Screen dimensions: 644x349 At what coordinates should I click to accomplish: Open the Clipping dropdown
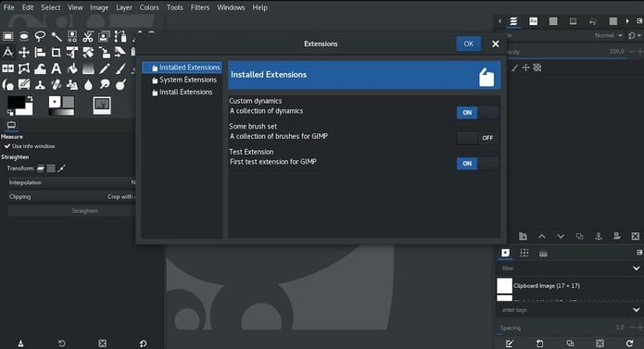[x=71, y=197]
